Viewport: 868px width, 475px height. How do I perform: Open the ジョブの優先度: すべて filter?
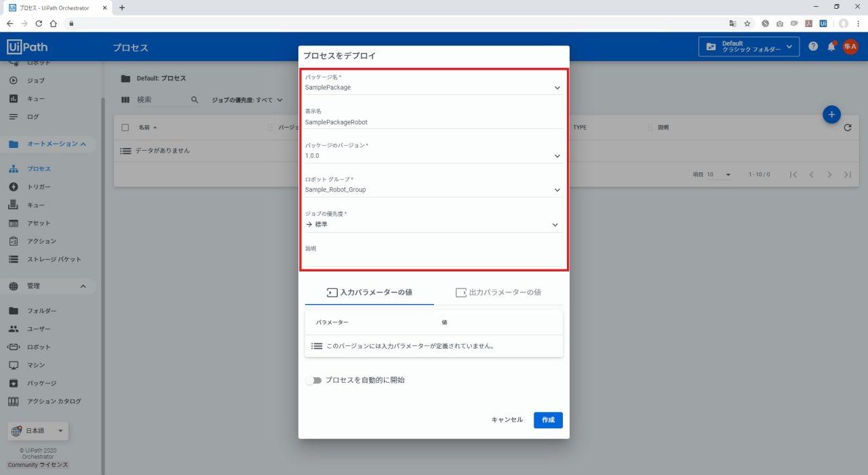click(x=247, y=100)
